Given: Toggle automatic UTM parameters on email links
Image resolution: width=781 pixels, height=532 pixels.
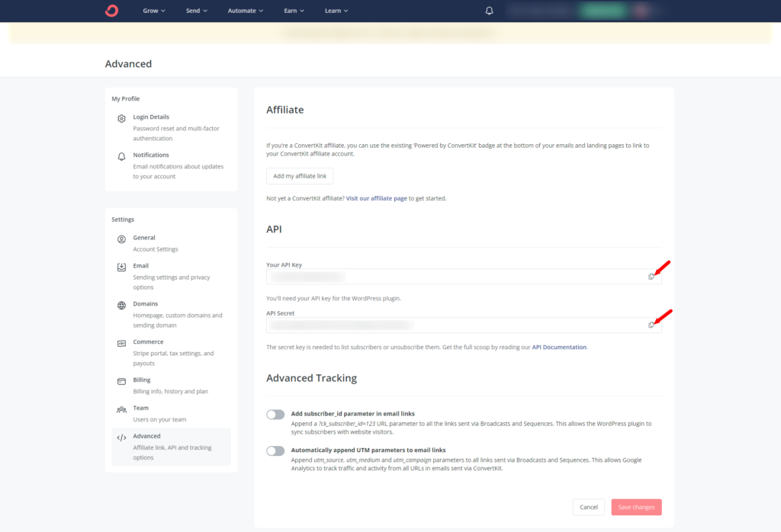Looking at the screenshot, I should tap(275, 451).
